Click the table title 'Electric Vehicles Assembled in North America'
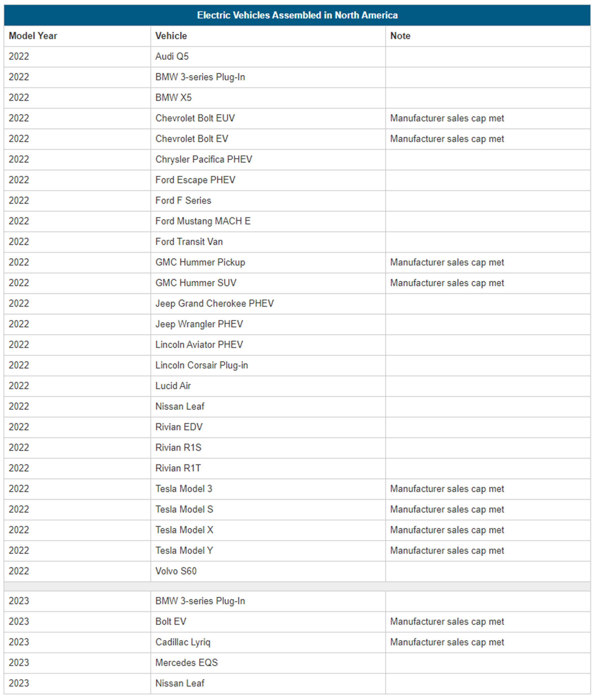The width and height of the screenshot is (596, 700). point(297,15)
